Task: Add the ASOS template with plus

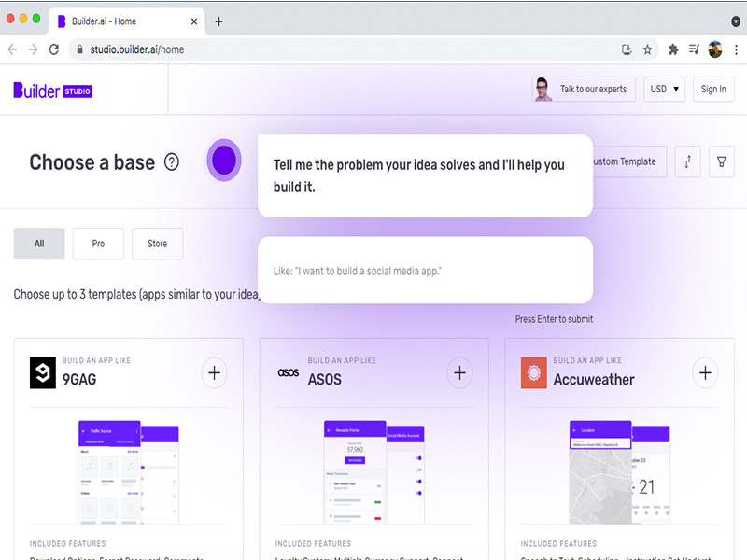Action: coord(459,373)
